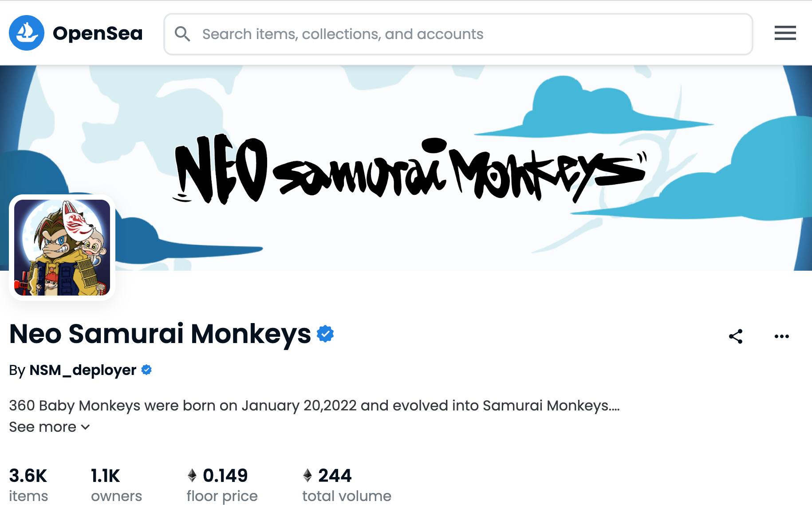Click the monkey collection avatar thumbnail
This screenshot has width=812, height=505.
pos(62,248)
